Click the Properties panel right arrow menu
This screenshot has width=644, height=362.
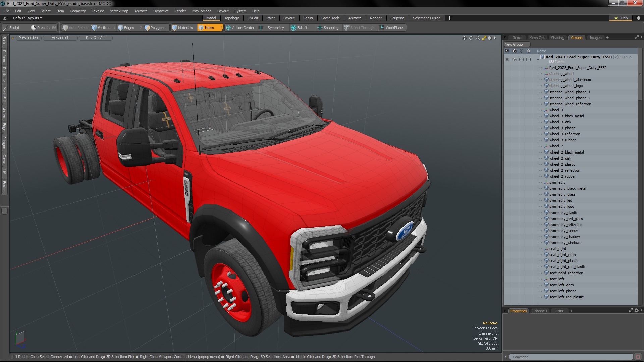click(x=641, y=311)
